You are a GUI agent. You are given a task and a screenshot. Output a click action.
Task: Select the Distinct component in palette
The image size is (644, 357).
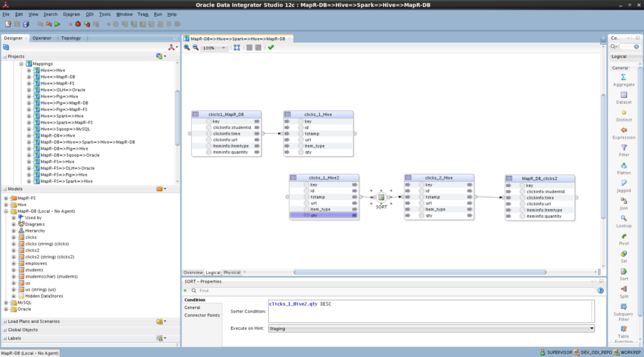click(623, 116)
